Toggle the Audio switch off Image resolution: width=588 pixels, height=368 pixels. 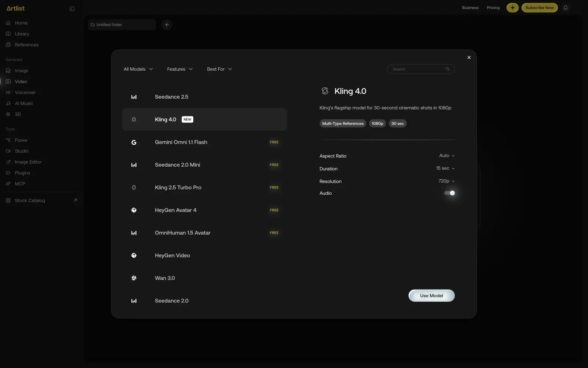click(x=449, y=193)
